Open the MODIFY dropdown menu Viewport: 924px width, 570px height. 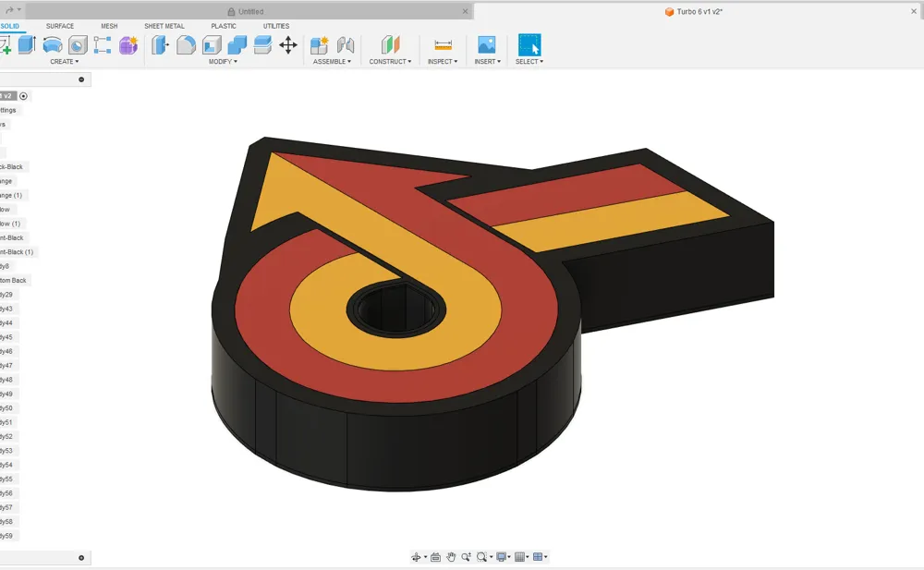[222, 61]
